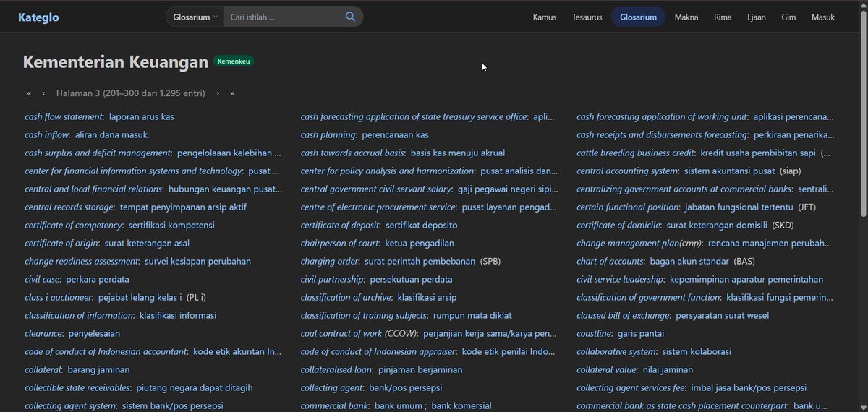Open the Glosarium search type dropdown
The image size is (868, 412).
coord(195,17)
